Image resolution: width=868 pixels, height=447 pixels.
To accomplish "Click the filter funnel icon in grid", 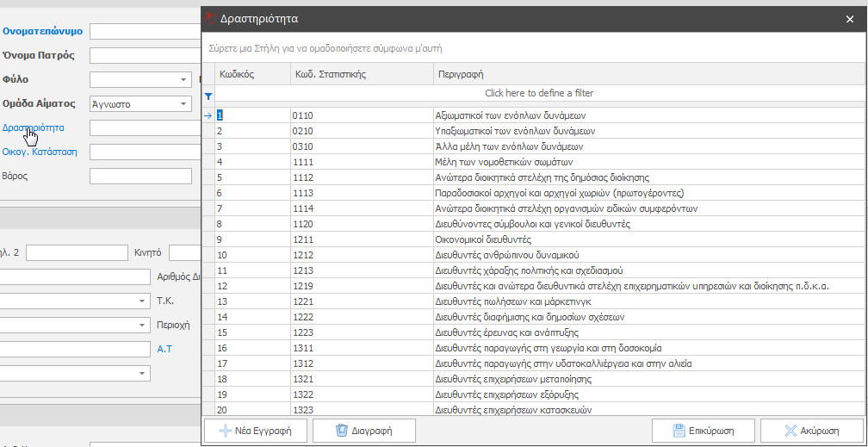I will tap(208, 96).
